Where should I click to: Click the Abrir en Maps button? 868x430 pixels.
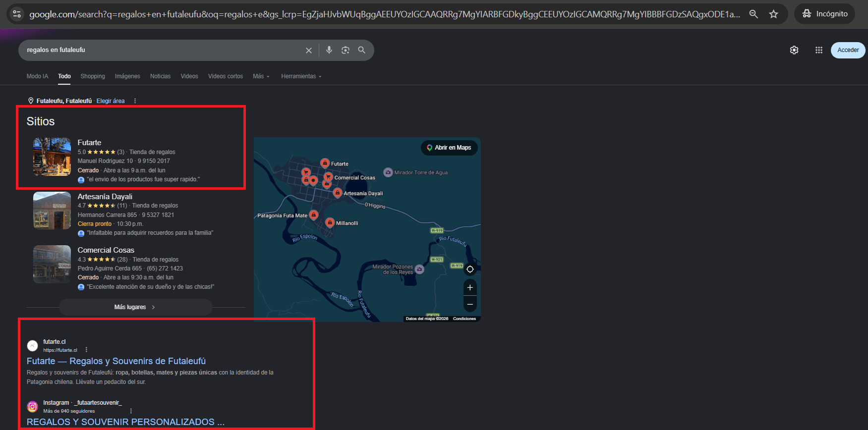(x=449, y=148)
